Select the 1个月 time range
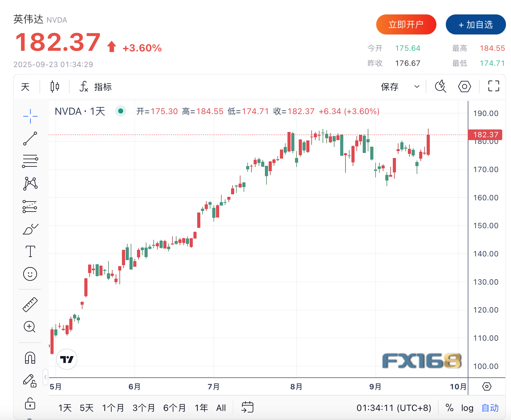 [113, 408]
